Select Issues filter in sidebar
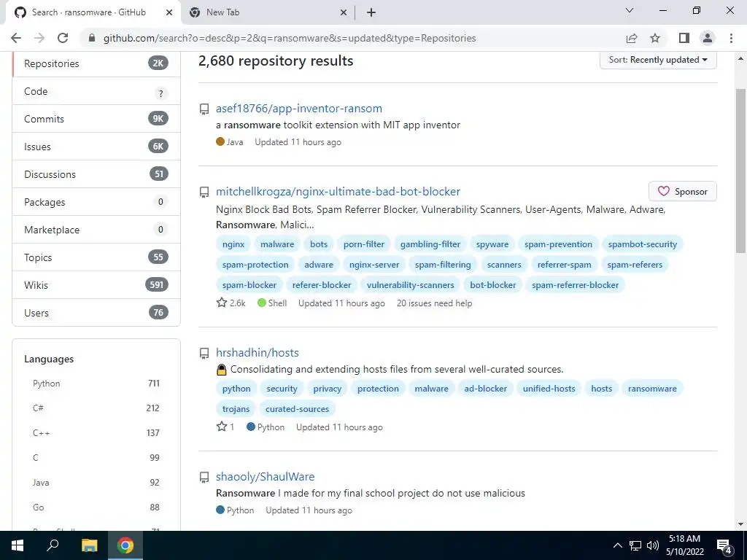Viewport: 747px width, 560px height. pyautogui.click(x=97, y=147)
